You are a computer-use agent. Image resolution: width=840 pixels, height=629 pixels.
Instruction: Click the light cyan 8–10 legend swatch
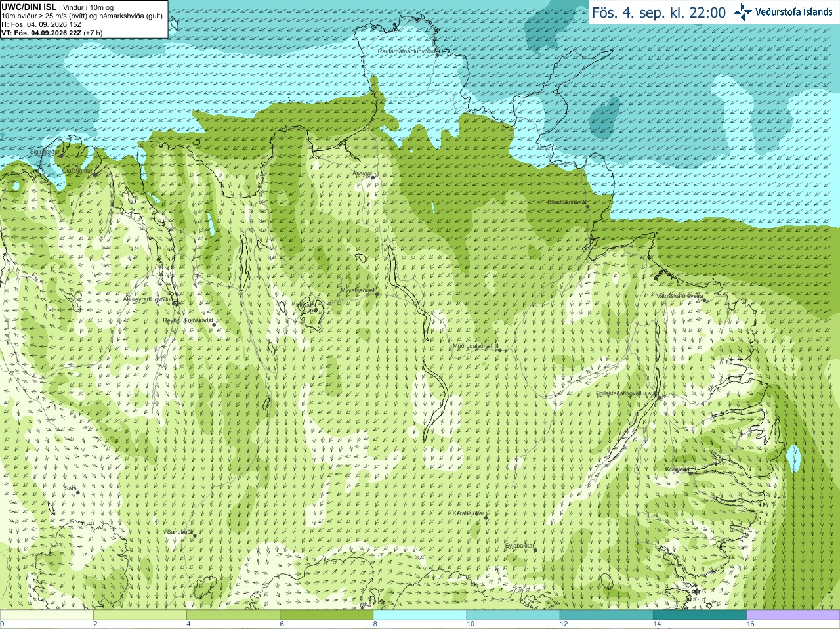(x=420, y=615)
